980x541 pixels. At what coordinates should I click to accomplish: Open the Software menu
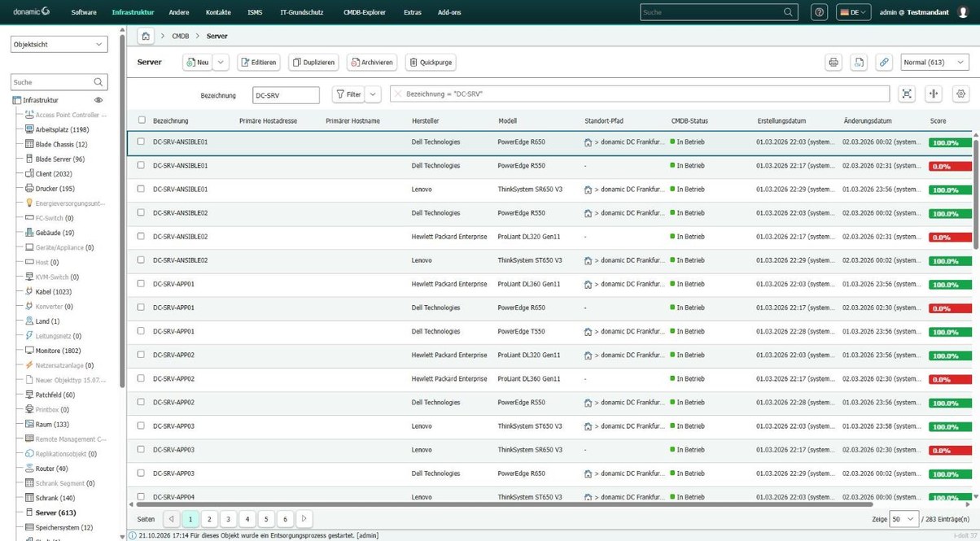click(x=84, y=12)
